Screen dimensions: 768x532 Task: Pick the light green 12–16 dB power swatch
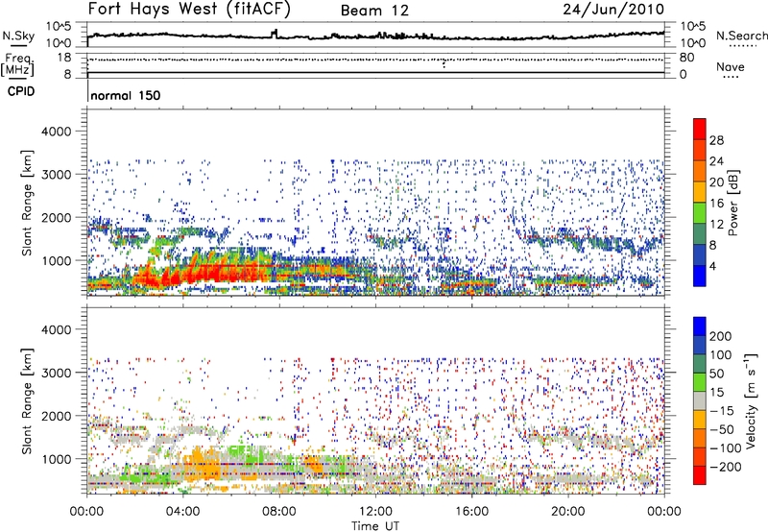[700, 213]
